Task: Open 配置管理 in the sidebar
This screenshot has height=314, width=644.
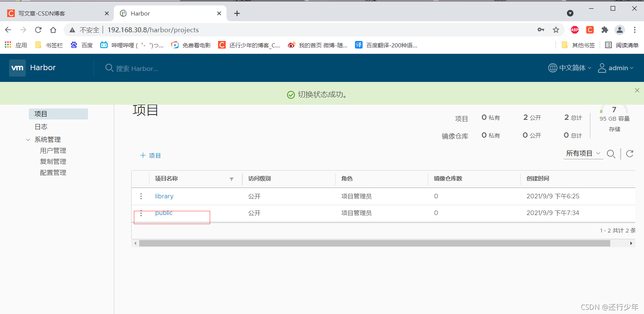Action: coord(53,173)
